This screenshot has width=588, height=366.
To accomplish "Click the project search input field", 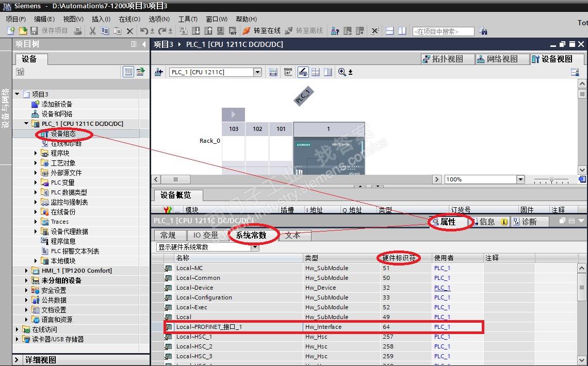I will coord(443,31).
